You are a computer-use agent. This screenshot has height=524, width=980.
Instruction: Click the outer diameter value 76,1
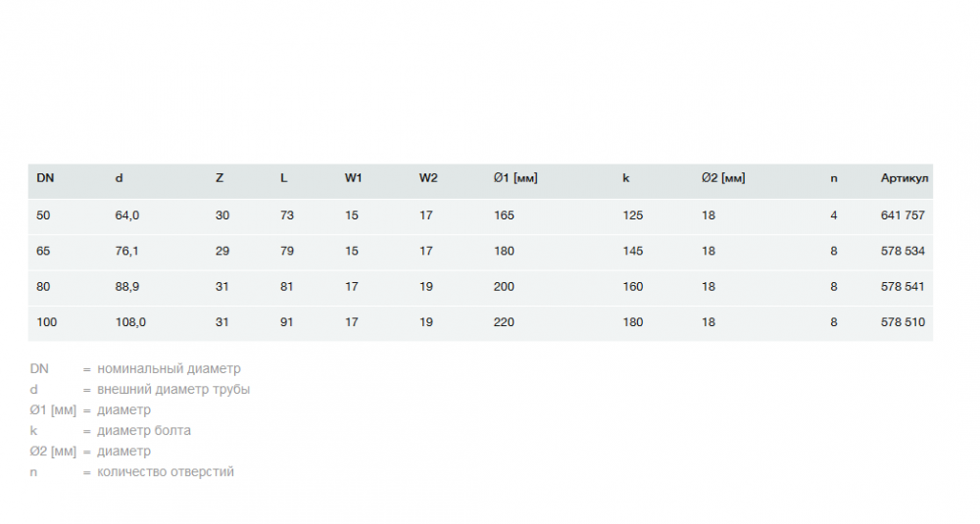(126, 251)
